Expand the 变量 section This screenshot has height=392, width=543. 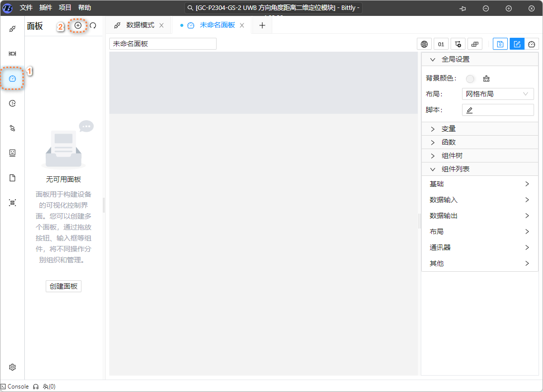point(449,129)
